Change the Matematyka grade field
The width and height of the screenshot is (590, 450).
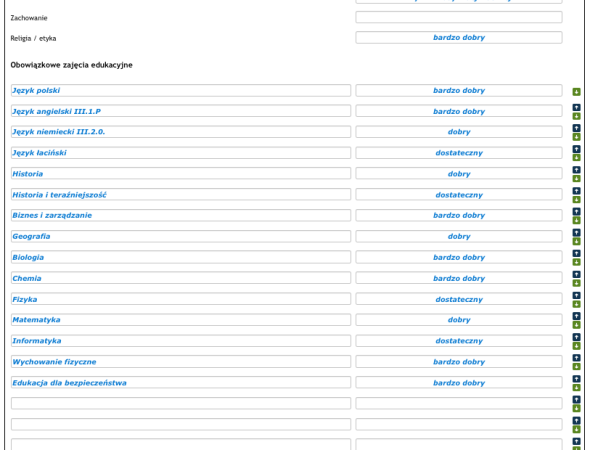459,320
